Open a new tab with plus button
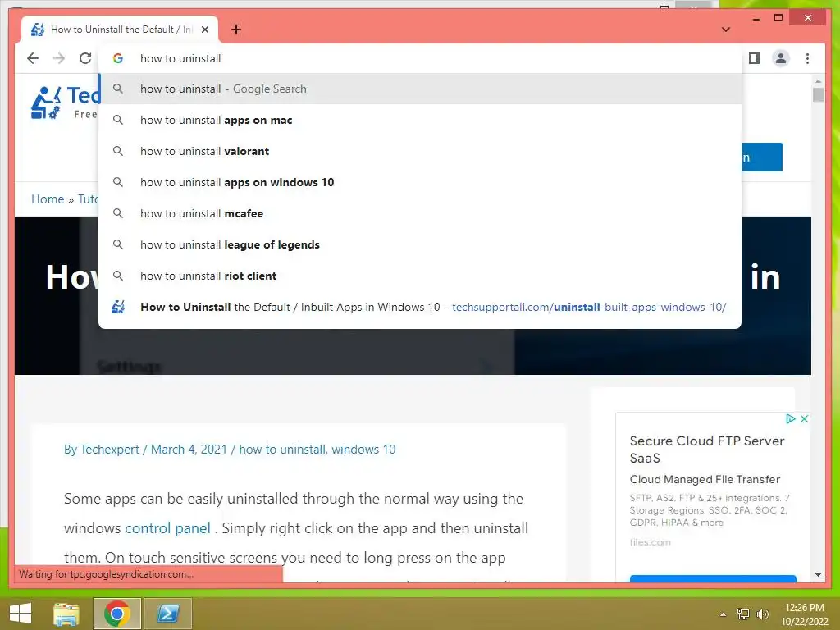The height and width of the screenshot is (630, 840). click(x=236, y=30)
